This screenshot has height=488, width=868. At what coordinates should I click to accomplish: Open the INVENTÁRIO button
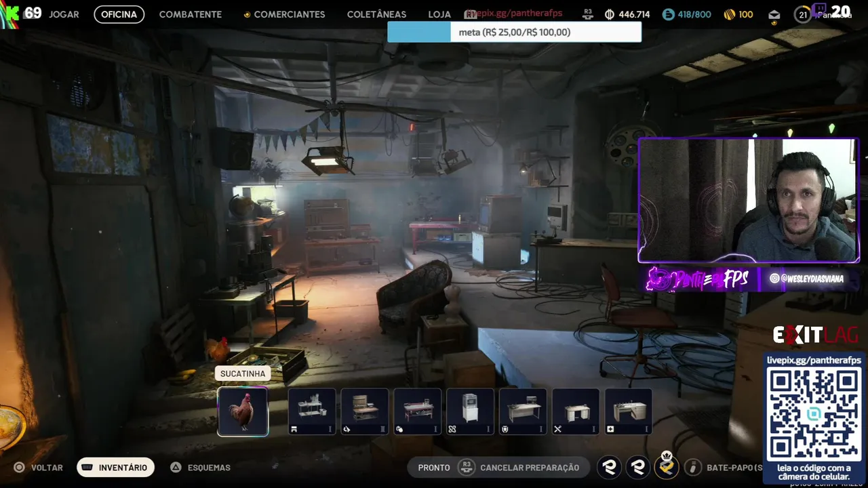click(116, 468)
